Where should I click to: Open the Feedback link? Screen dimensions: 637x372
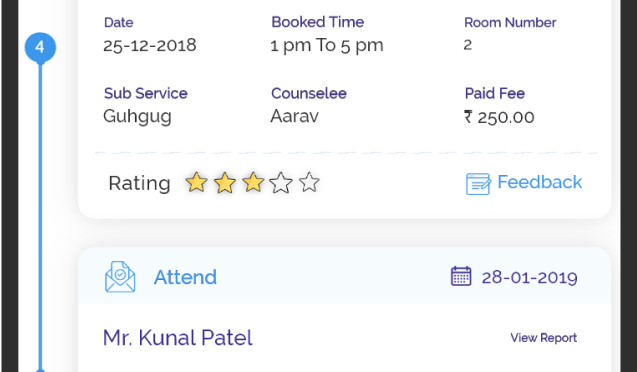point(540,182)
